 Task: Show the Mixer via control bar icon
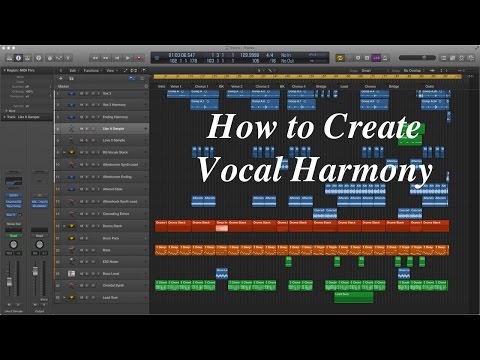tap(59, 58)
